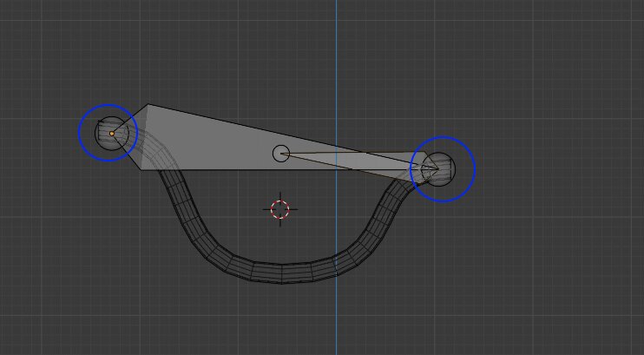
Task: Select the orange origin dot on the left
Action: point(111,133)
